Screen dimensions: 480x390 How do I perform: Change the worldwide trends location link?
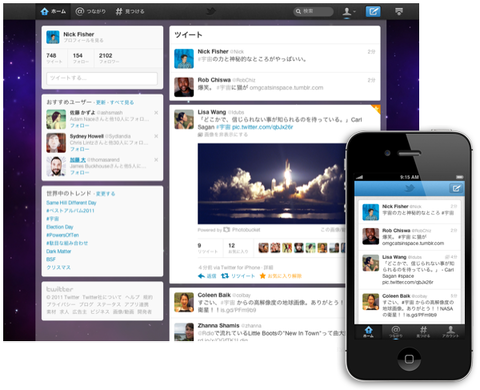click(105, 194)
